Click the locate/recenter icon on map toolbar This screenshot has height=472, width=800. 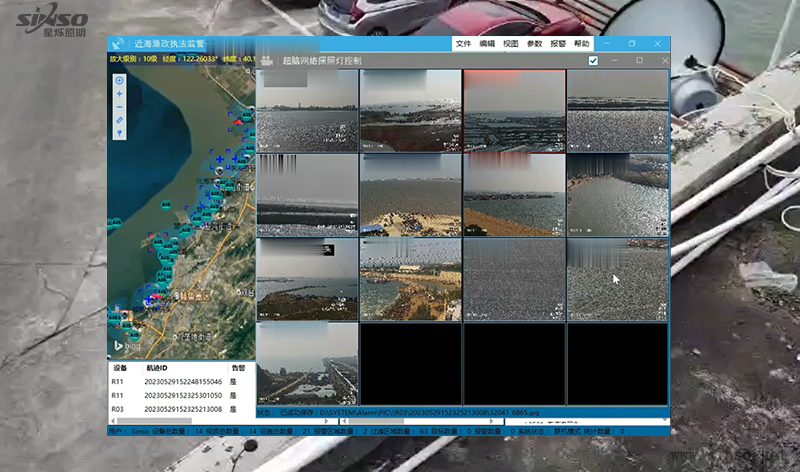tap(120, 81)
